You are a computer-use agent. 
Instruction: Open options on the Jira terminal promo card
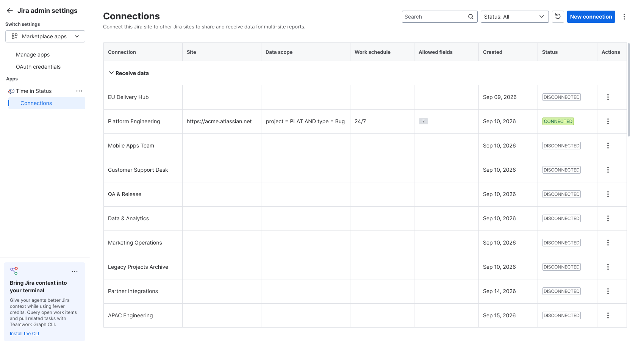[x=75, y=271]
